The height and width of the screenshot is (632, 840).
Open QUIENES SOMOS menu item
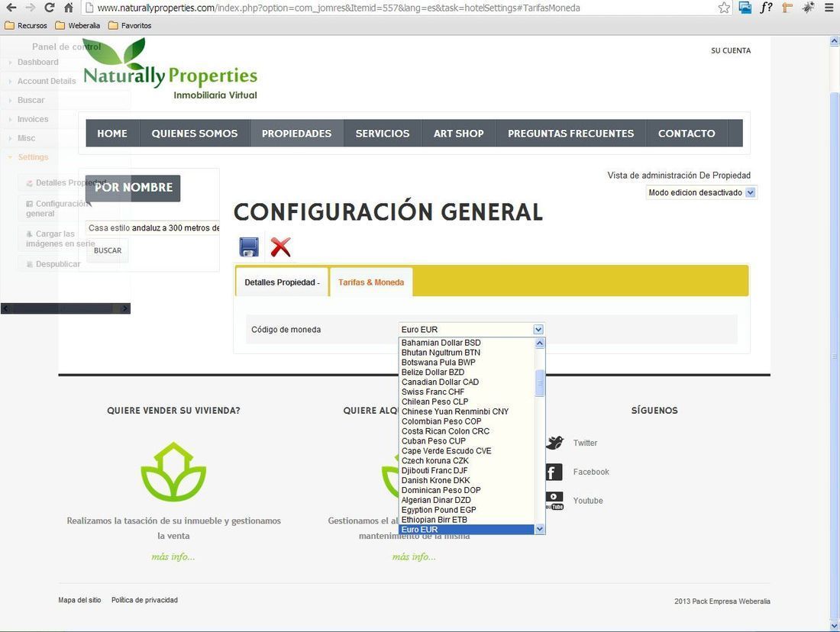coord(195,134)
